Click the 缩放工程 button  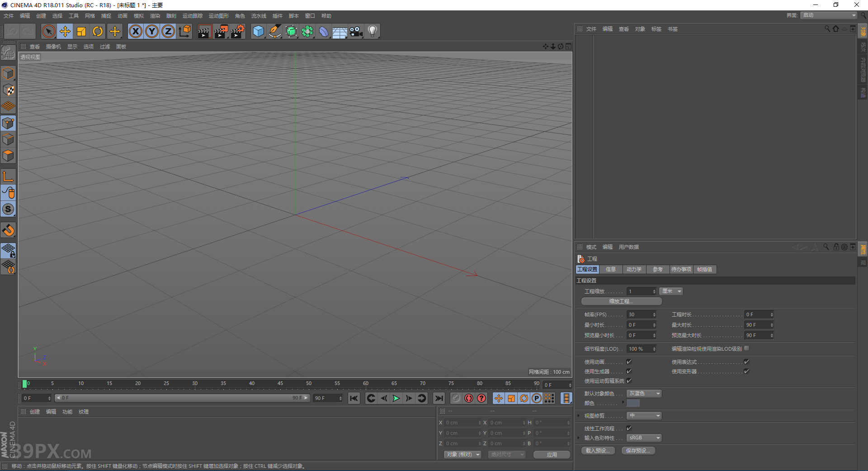tap(621, 301)
